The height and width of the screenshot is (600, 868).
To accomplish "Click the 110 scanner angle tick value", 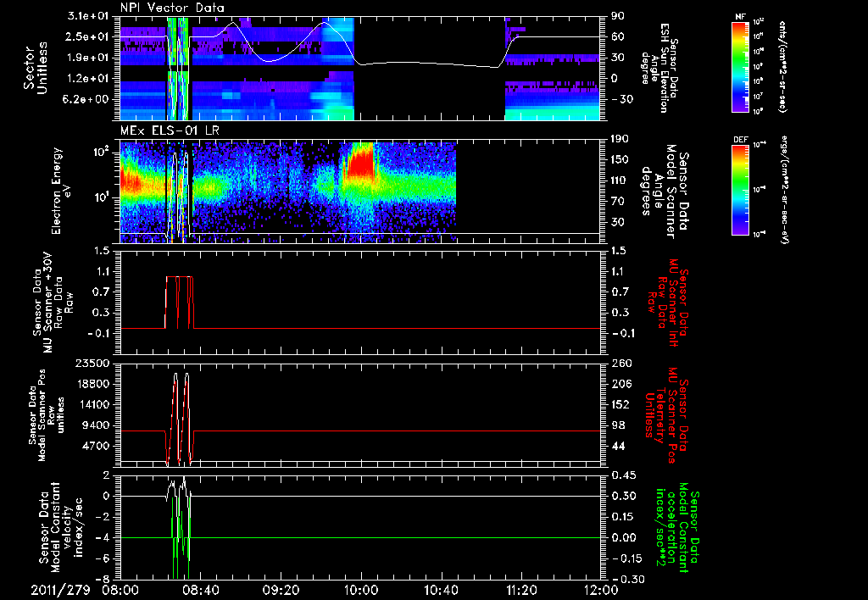I will coord(620,181).
